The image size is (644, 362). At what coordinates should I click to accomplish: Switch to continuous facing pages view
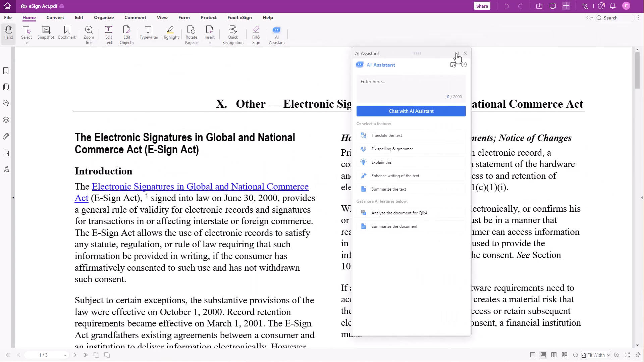(565, 355)
